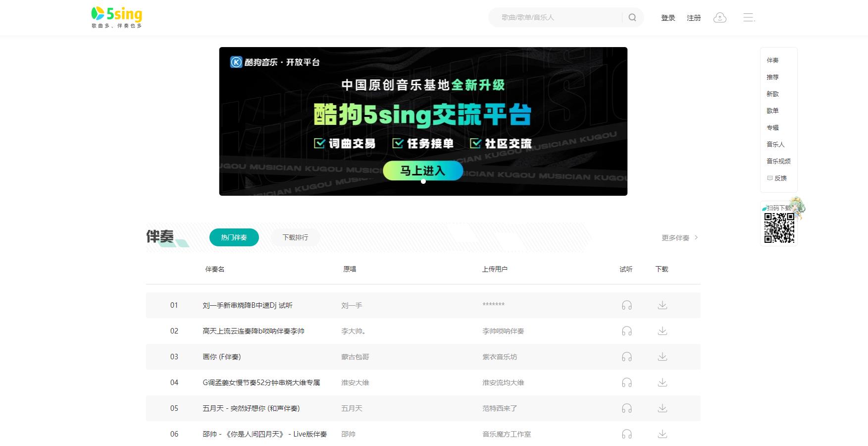Preview G调孟姜女慢节奏 with headphone icon
Viewport: 868px width, 446px height.
click(x=627, y=383)
